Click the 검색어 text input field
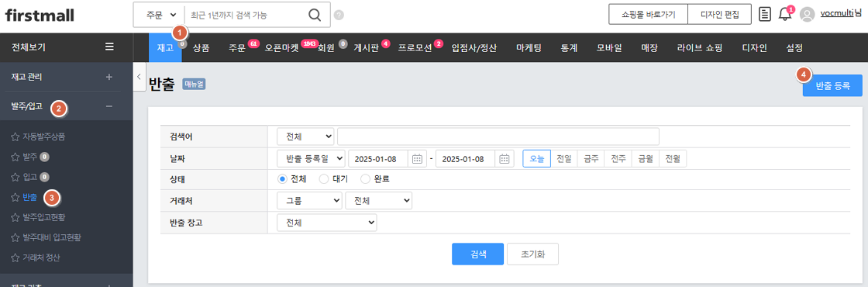This screenshot has width=868, height=287. [x=498, y=137]
